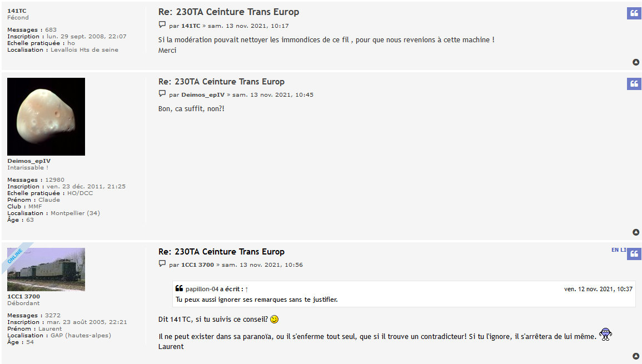Open post permalink icon beside 141TC byline
This screenshot has width=642, height=364.
coord(162,24)
